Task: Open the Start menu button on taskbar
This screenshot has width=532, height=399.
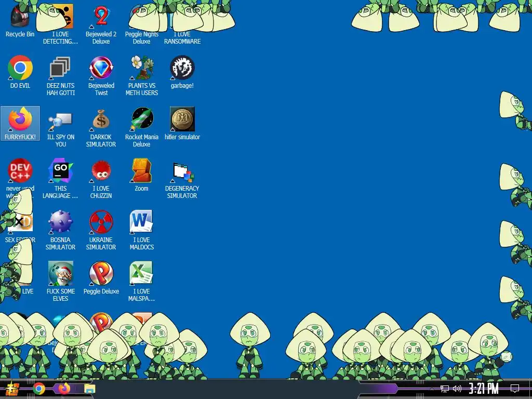Action: 12,389
